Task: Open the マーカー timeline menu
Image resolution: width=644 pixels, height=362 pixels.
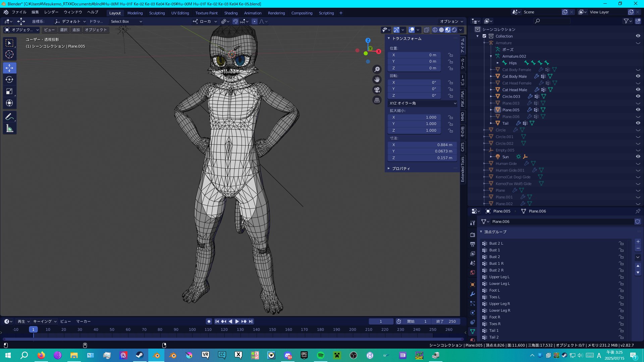Action: pos(84,321)
